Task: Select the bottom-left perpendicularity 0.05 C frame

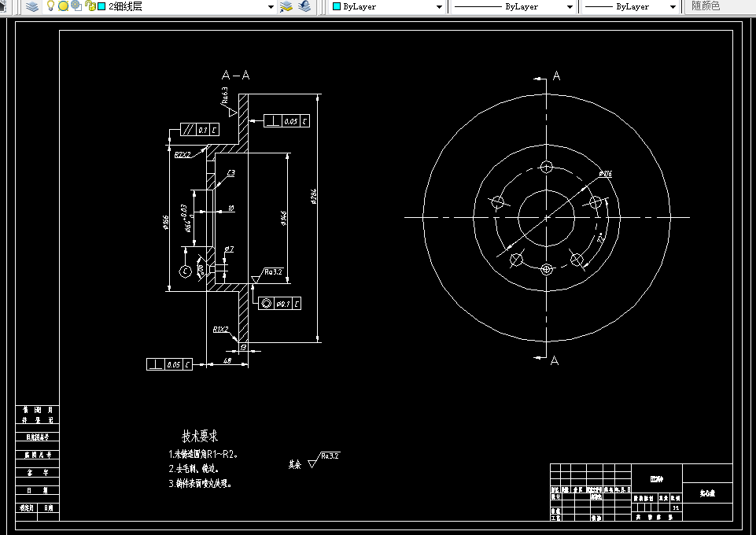Action: pos(169,364)
